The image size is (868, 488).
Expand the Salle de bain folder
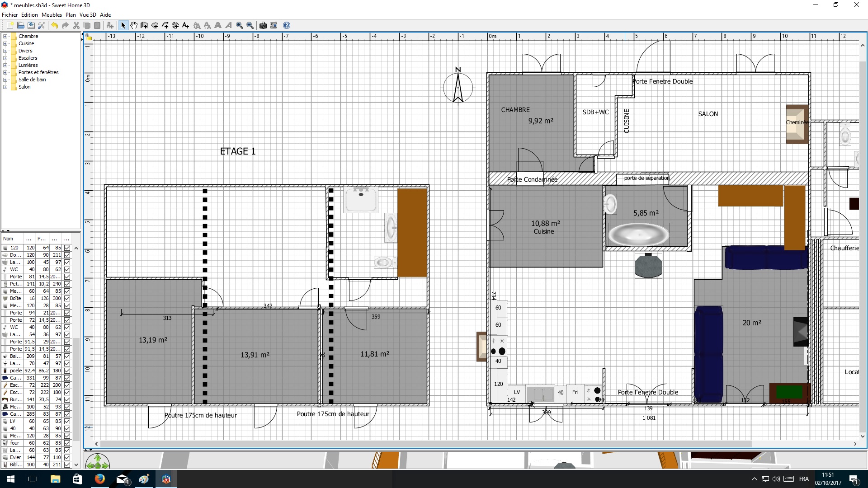click(x=5, y=80)
